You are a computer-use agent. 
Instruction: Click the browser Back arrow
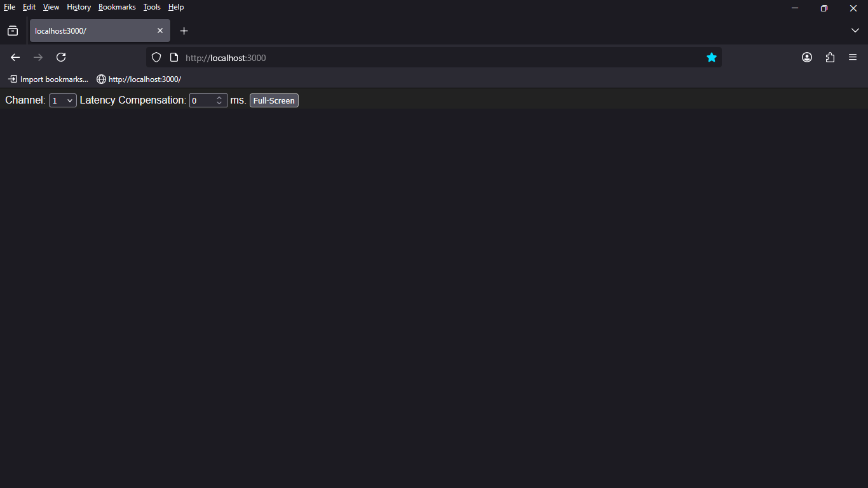pos(15,57)
